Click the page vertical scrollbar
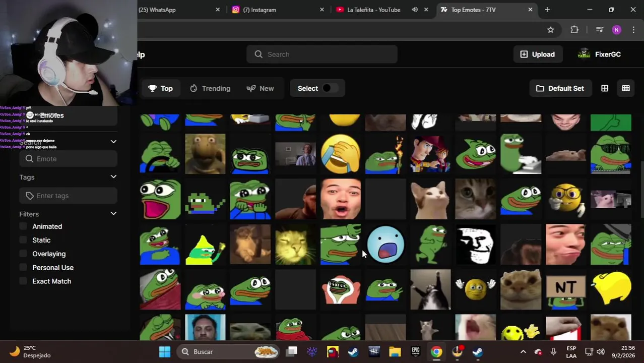644x363 pixels. (x=641, y=189)
